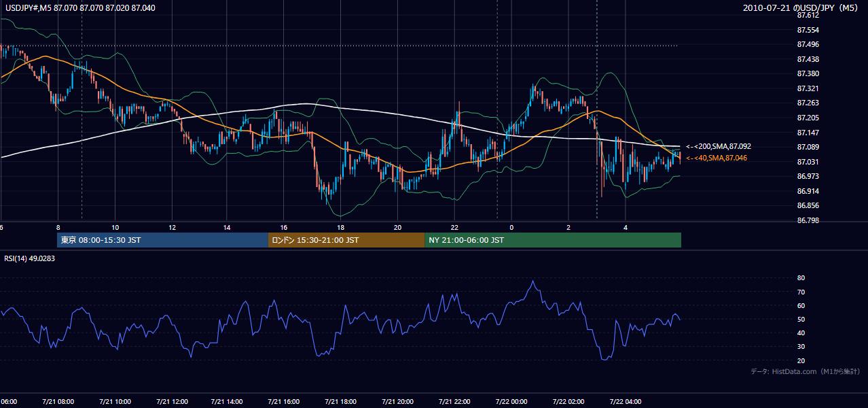This screenshot has width=868, height=408.
Task: Click RSI scale label 70
Action: (801, 292)
